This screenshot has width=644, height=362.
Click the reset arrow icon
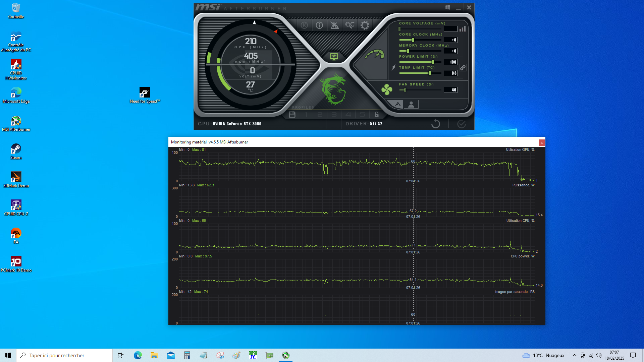435,124
